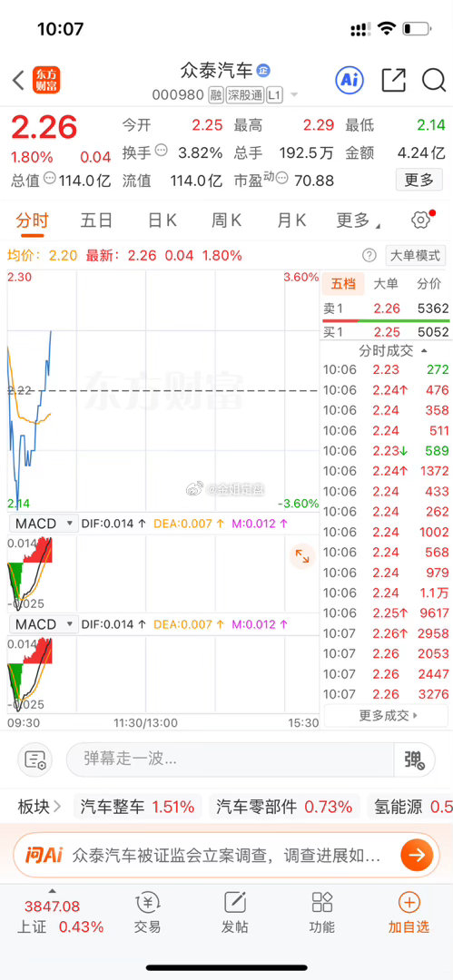Expand chart with orange fullscreen arrows
The width and height of the screenshot is (453, 980).
click(x=302, y=555)
